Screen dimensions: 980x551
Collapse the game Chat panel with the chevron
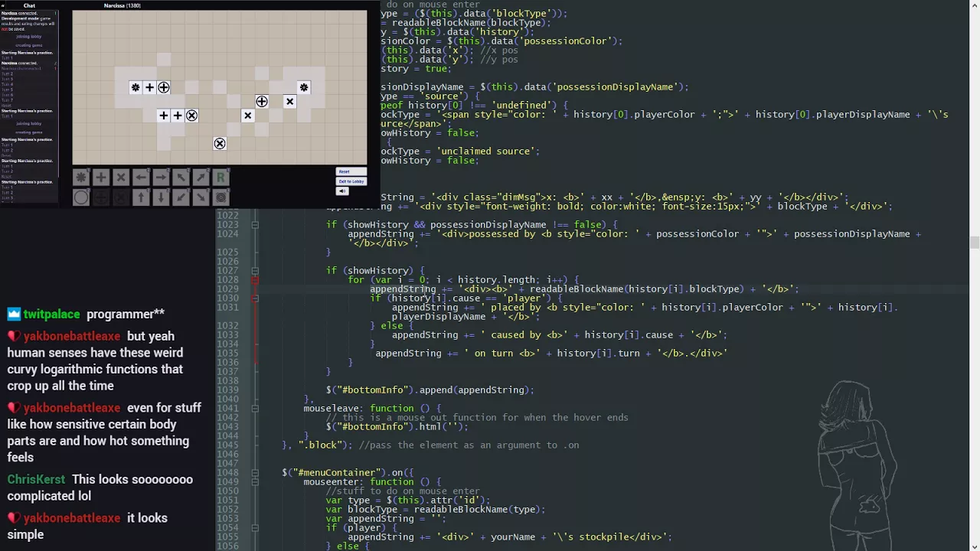pyautogui.click(x=3, y=5)
